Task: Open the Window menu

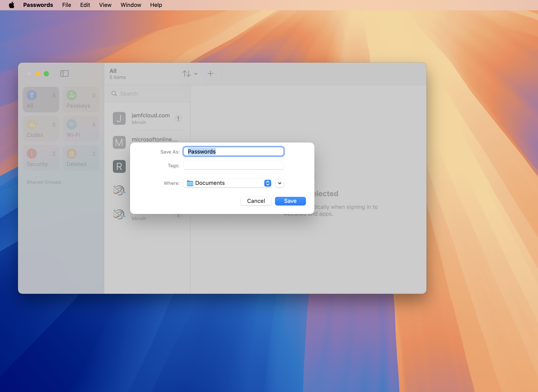Action: click(x=131, y=5)
